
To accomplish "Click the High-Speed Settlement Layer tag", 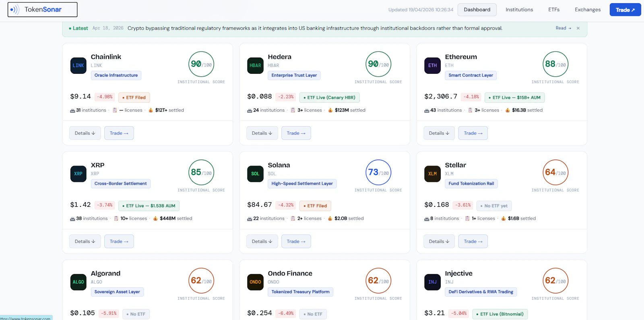I will coord(302,184).
